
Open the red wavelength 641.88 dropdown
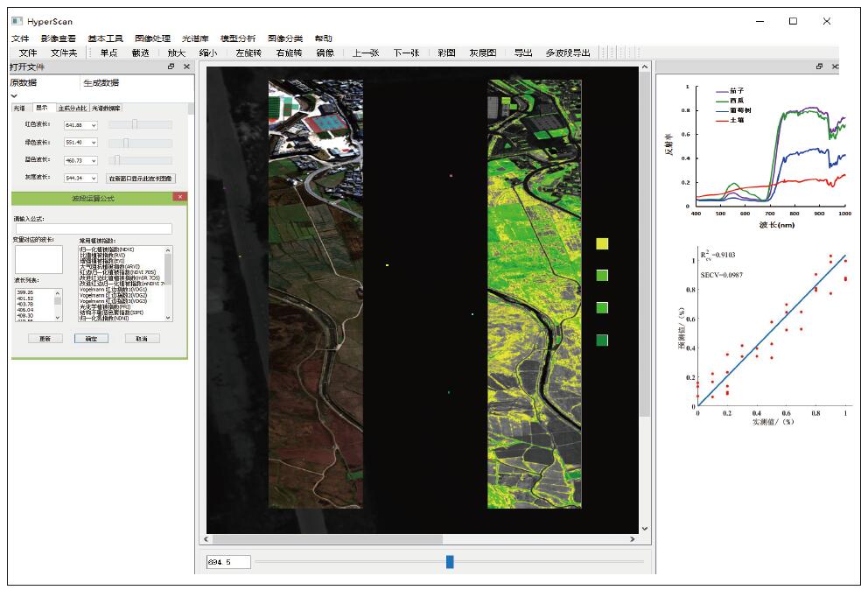click(94, 125)
